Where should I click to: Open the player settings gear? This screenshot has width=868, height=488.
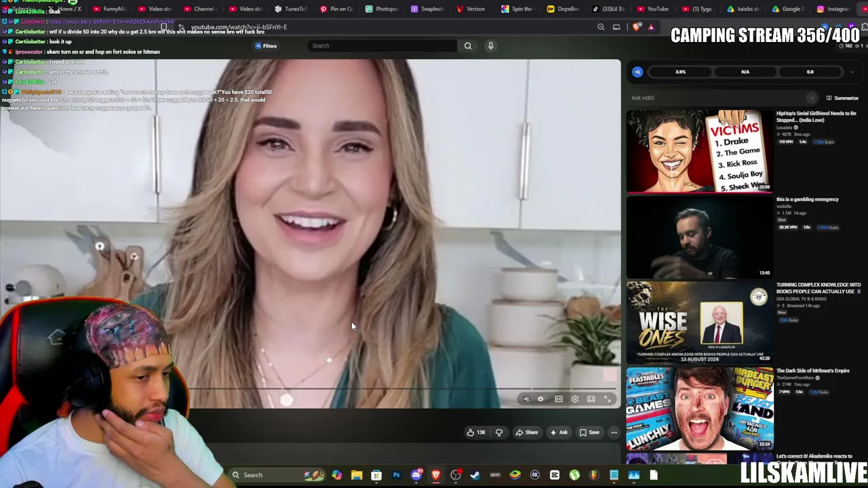click(575, 399)
